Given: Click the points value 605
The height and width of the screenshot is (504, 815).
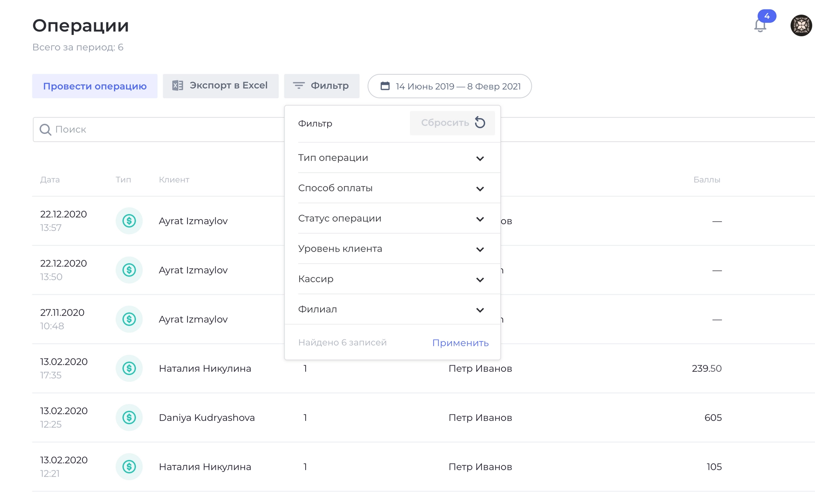Looking at the screenshot, I should click(713, 418).
